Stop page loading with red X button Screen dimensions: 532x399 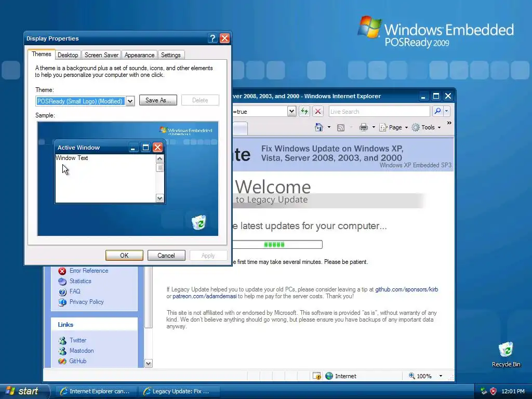[317, 111]
